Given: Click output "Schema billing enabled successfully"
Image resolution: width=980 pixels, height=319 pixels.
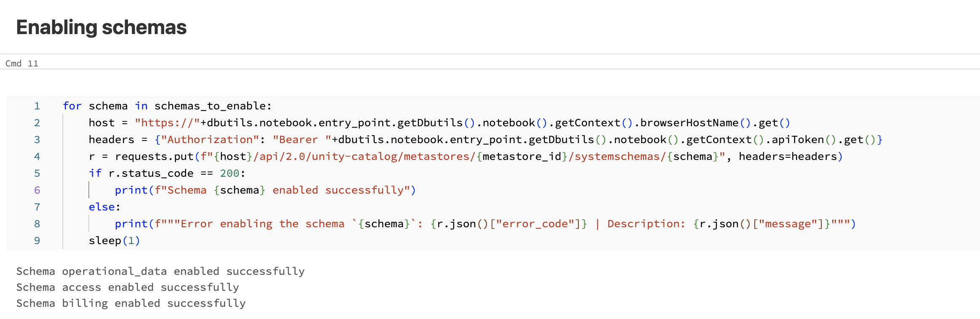Looking at the screenshot, I should (131, 303).
